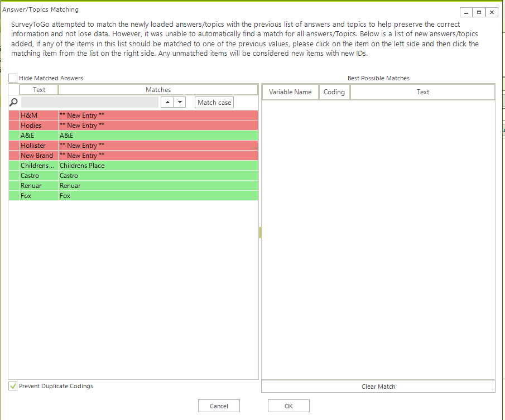Jump to next search result arrow
The width and height of the screenshot is (505, 420).
(x=180, y=102)
